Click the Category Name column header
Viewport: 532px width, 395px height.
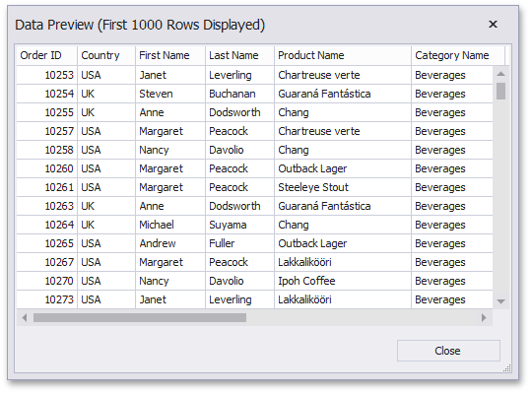point(458,55)
